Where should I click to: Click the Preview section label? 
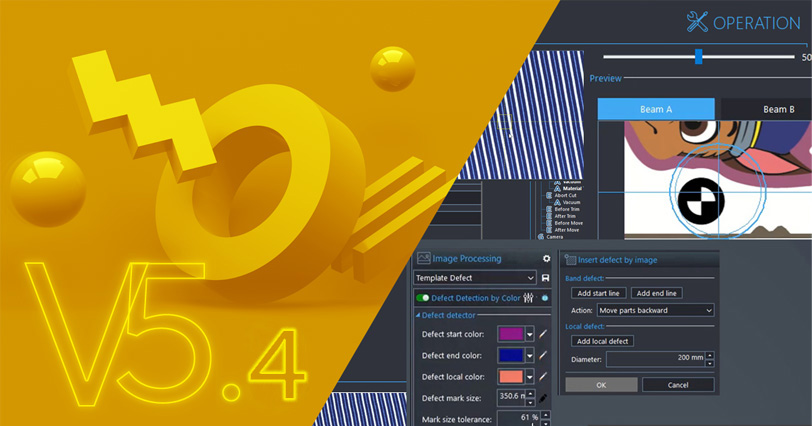[605, 78]
